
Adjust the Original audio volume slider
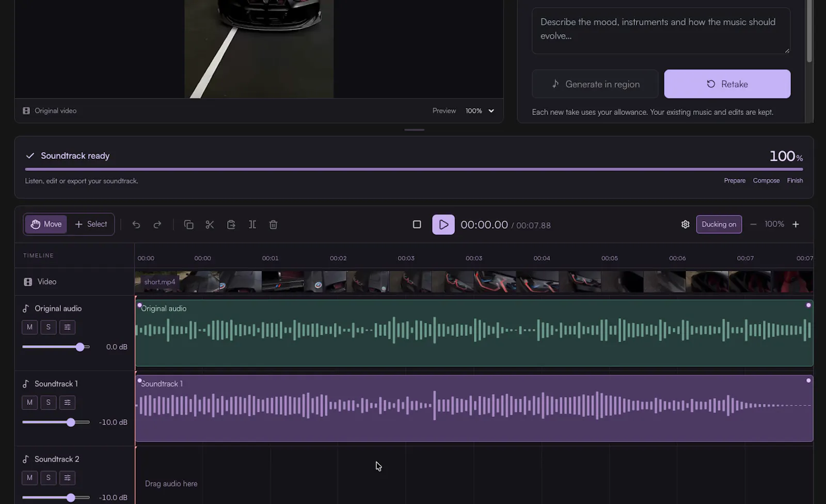56,347
